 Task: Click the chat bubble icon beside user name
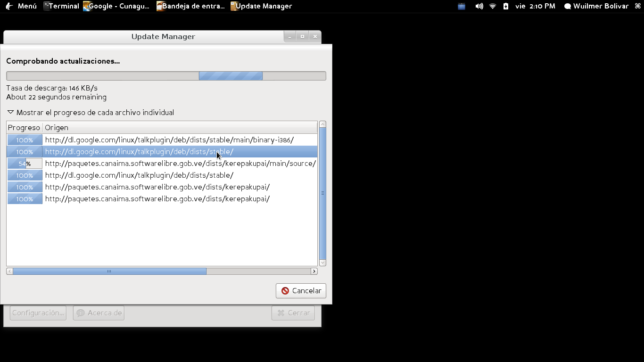point(568,6)
